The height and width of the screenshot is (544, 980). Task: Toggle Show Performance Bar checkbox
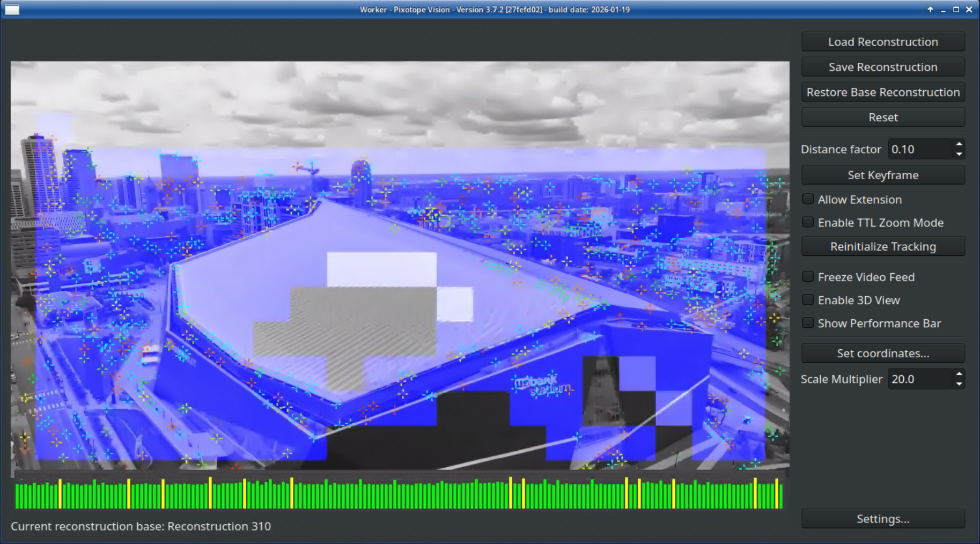pyautogui.click(x=808, y=323)
